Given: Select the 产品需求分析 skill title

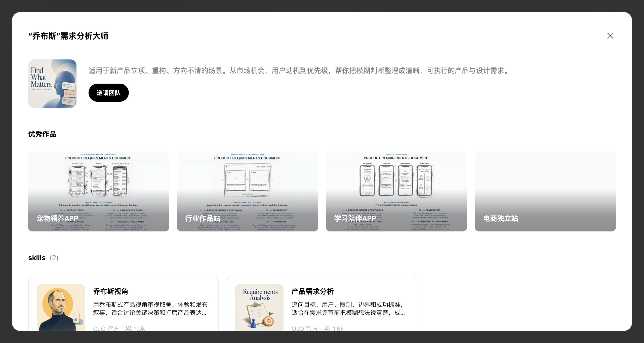Looking at the screenshot, I should (x=313, y=291).
